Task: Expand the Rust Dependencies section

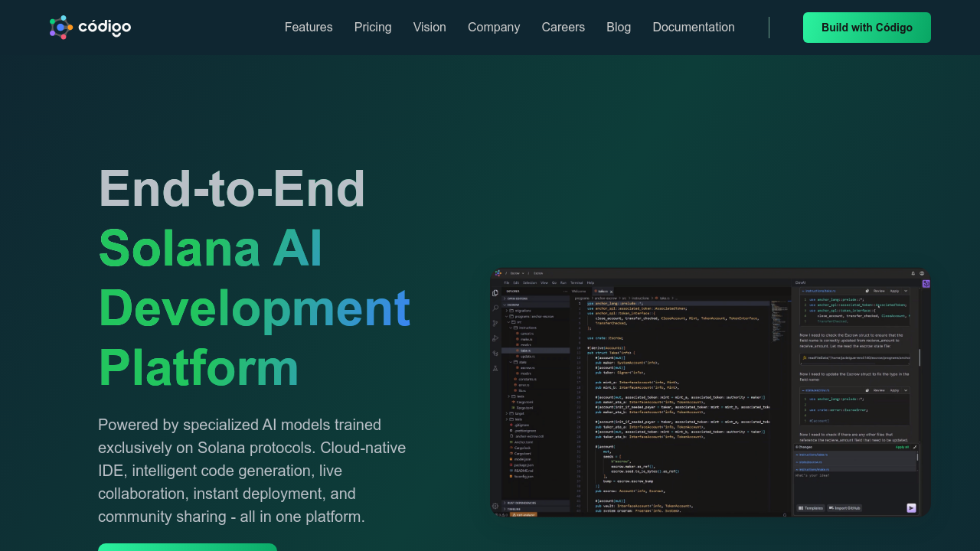Action: point(521,503)
